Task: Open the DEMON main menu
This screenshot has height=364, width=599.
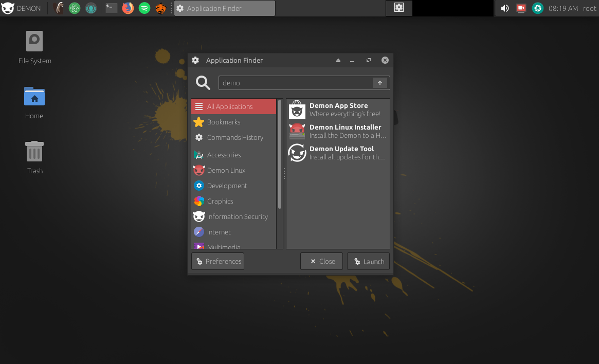Action: (x=21, y=8)
